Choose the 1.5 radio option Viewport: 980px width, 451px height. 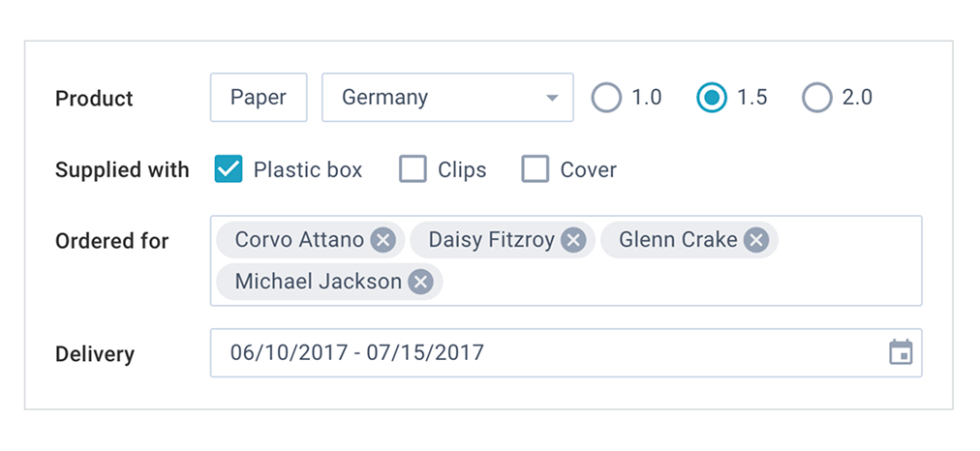coord(712,98)
